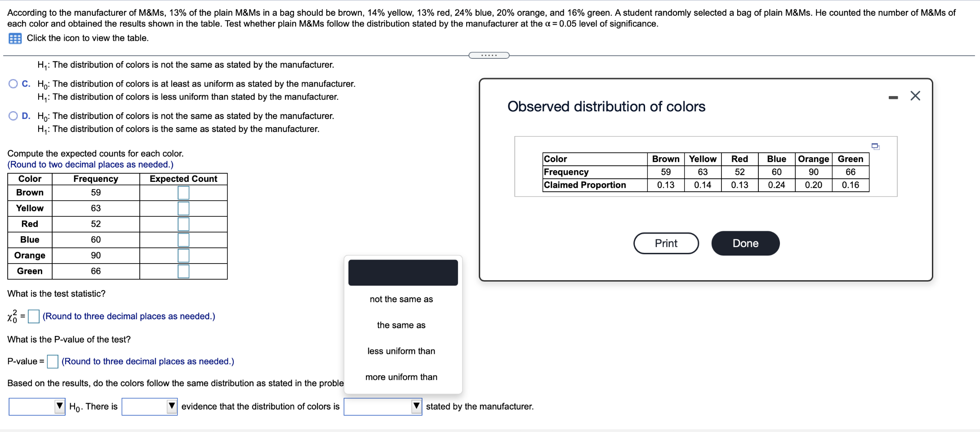Click the 'Observed distribution of colors' title
Screen dimensions: 980x432
(606, 106)
